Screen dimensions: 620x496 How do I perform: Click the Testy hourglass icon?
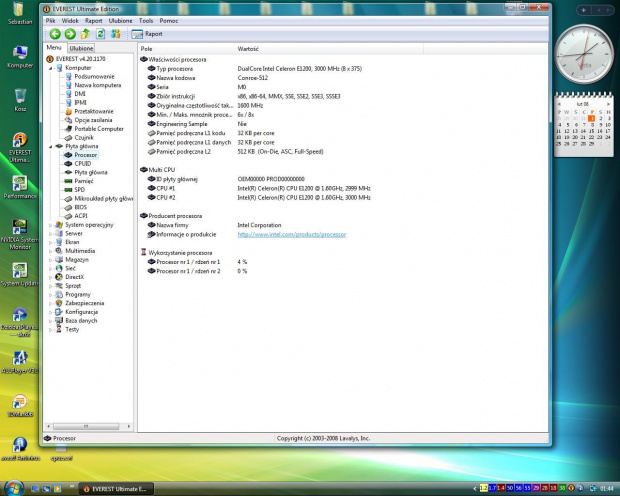(59, 329)
